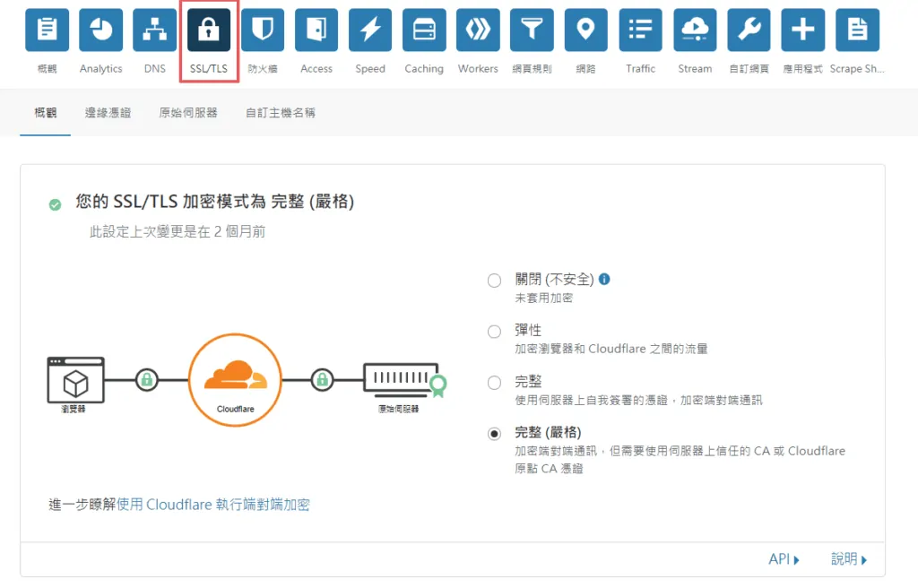The height and width of the screenshot is (588, 918).
Task: Open the Scrape Shield document icon
Action: [857, 30]
